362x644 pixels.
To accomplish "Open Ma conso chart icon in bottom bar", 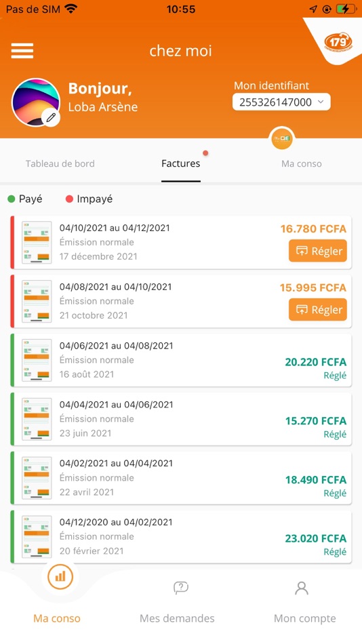I will (x=60, y=577).
